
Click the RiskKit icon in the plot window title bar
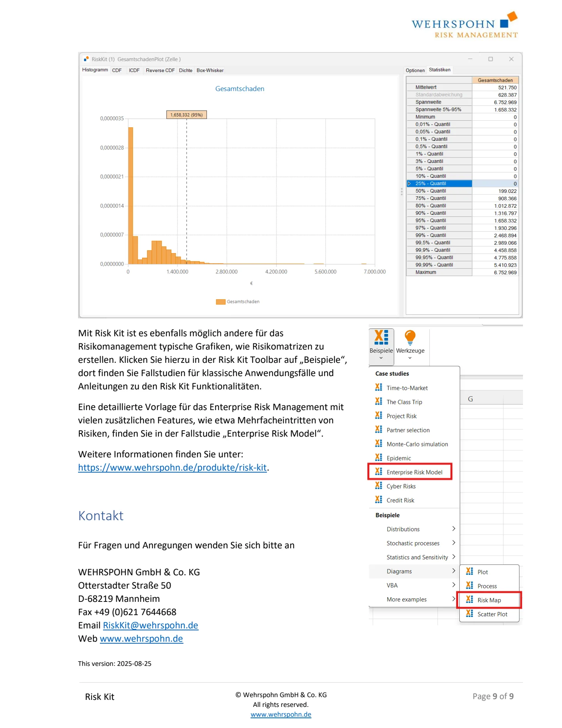(86, 59)
